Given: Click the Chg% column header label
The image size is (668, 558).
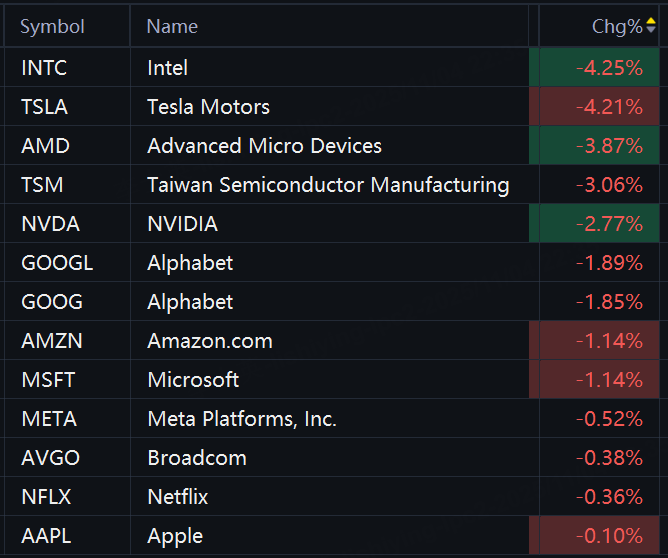Looking at the screenshot, I should [616, 27].
